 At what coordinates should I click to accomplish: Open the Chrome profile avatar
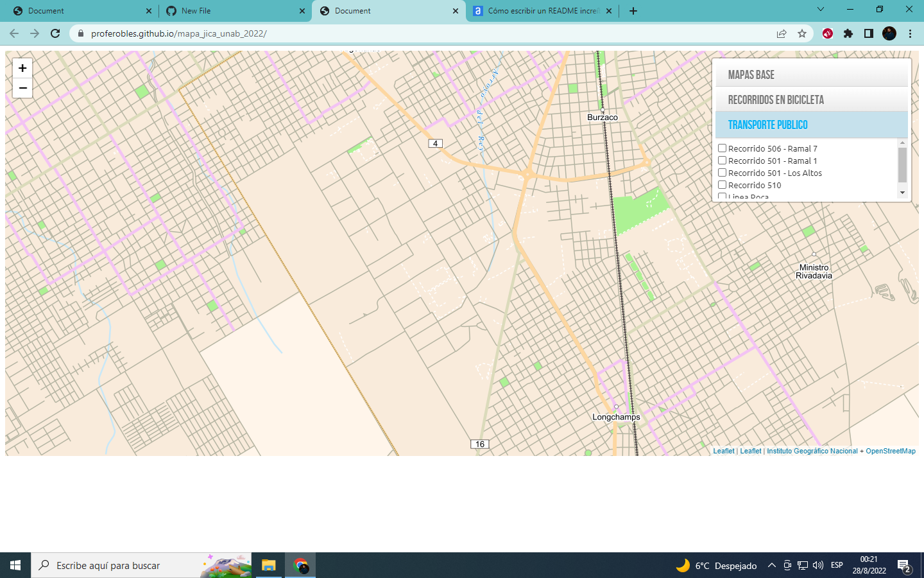889,33
